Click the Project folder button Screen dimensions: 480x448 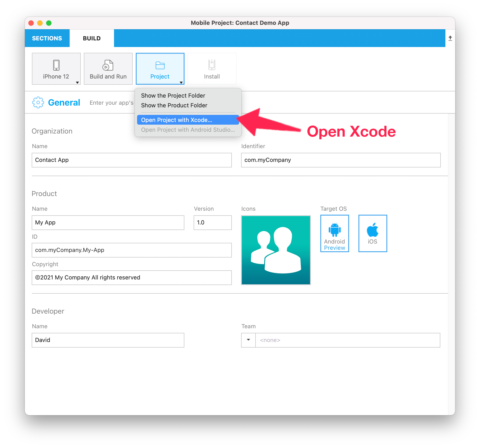click(160, 69)
